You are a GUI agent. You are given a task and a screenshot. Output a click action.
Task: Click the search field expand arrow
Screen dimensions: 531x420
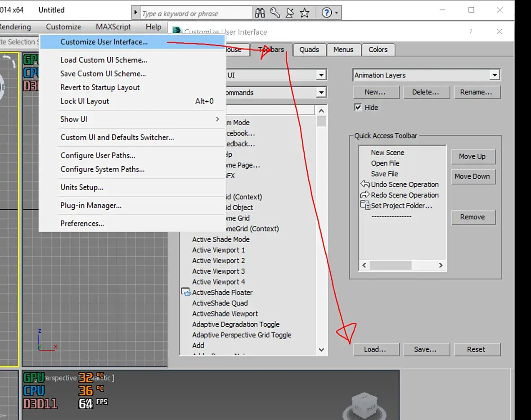point(135,13)
